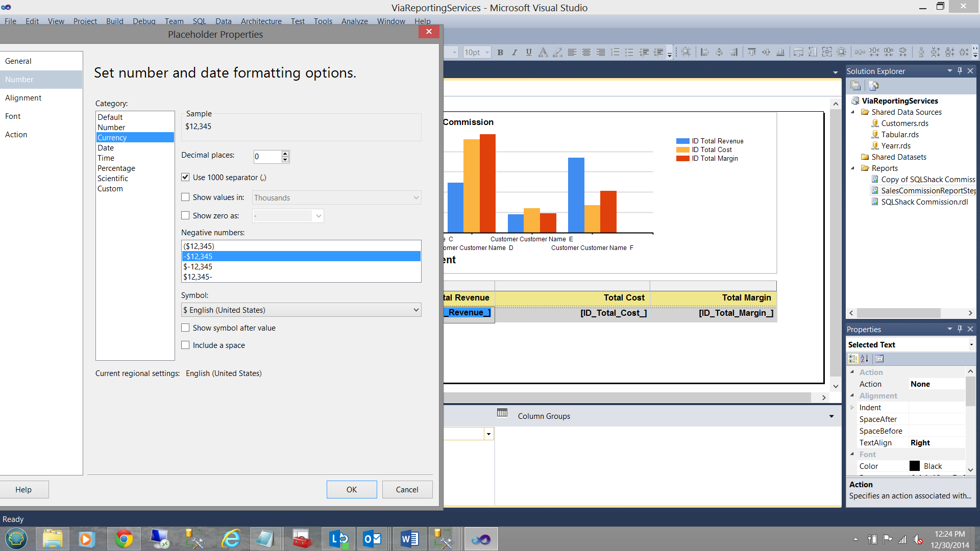Switch to the Alignment page
This screenshot has height=551, width=980.
(x=23, y=97)
